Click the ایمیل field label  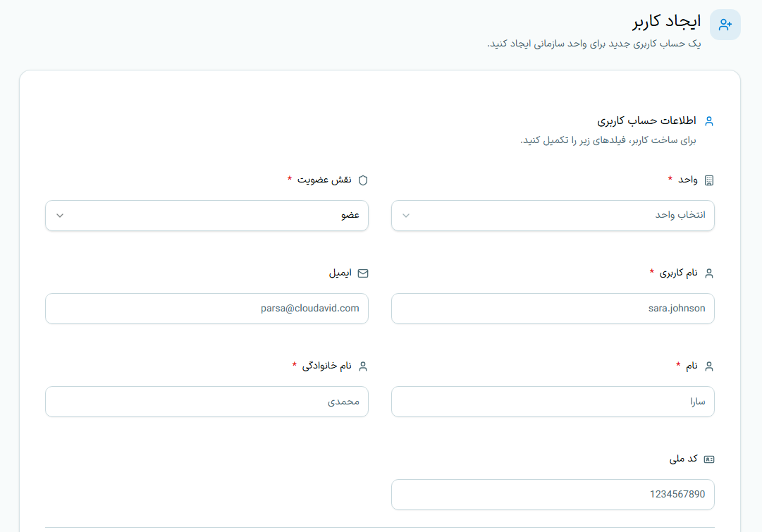(340, 273)
